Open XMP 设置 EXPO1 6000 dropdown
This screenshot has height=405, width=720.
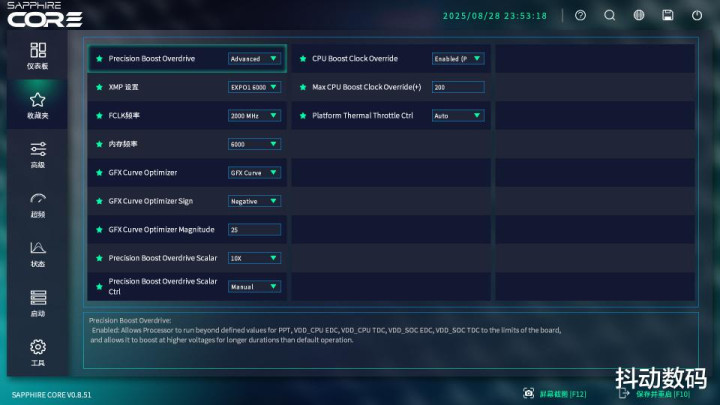pyautogui.click(x=254, y=87)
